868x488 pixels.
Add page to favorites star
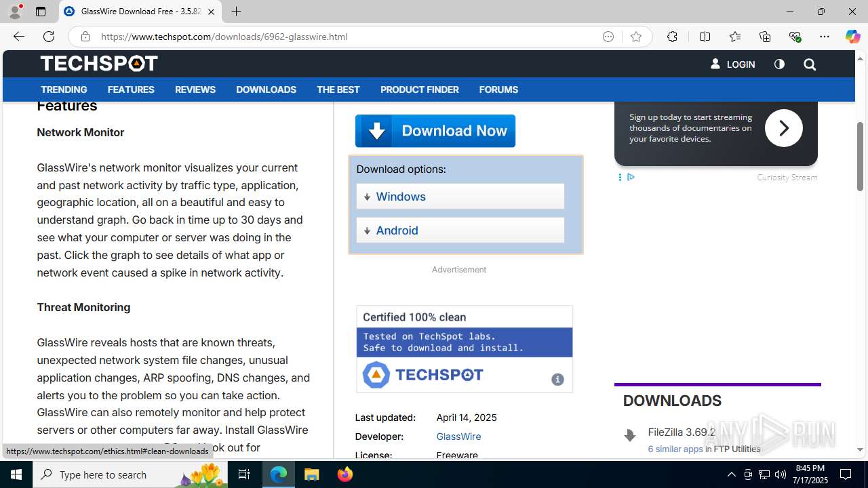[x=636, y=37]
